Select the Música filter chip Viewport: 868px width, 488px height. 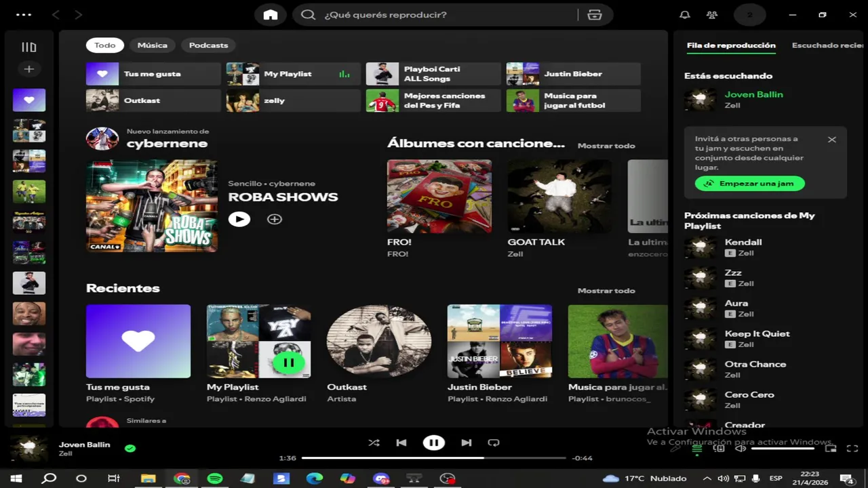[x=153, y=45]
